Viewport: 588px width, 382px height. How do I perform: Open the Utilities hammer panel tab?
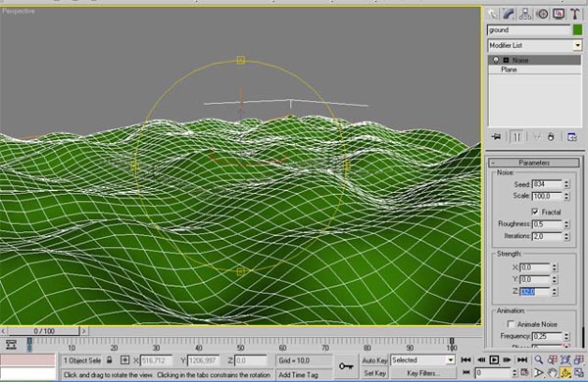(x=575, y=15)
